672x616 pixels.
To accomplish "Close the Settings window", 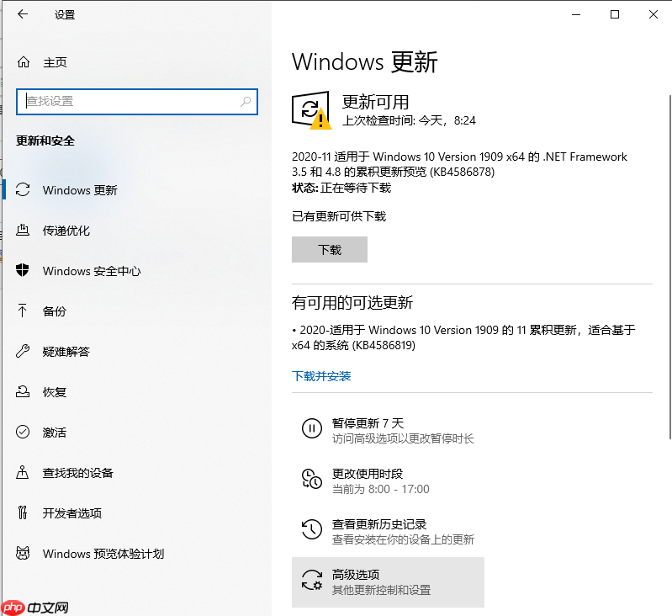I will 653,14.
